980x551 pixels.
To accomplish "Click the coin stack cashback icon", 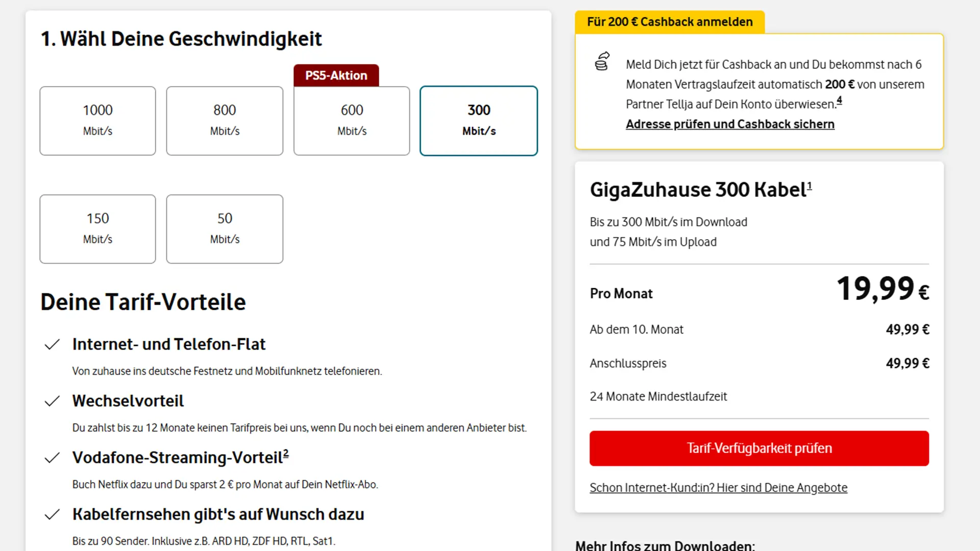I will 601,62.
